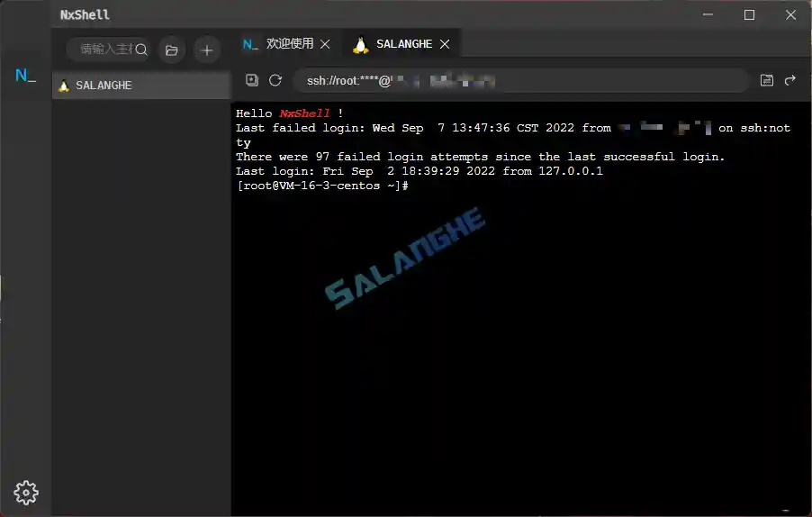Viewport: 812px width, 517px height.
Task: Close the SALANGHE tab
Action: [445, 44]
